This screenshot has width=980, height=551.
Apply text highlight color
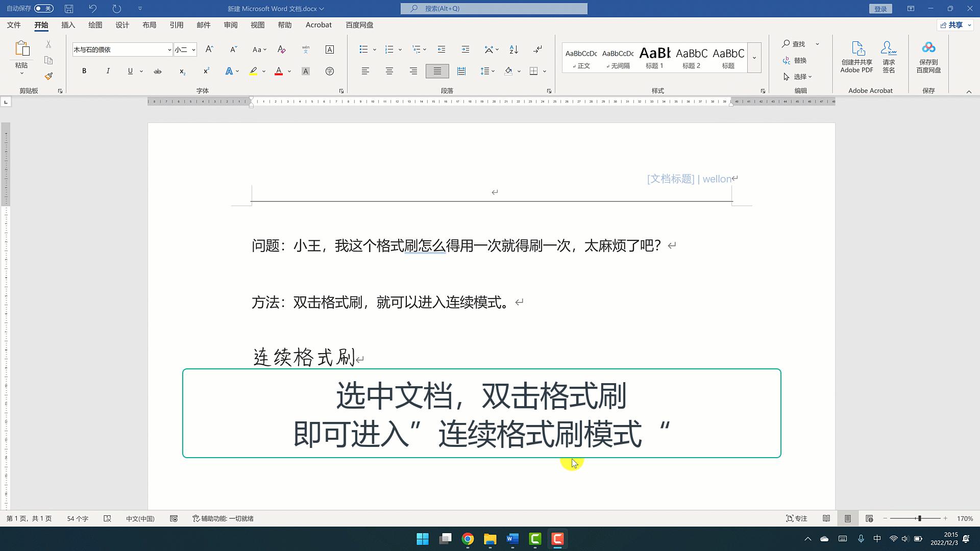click(x=253, y=71)
